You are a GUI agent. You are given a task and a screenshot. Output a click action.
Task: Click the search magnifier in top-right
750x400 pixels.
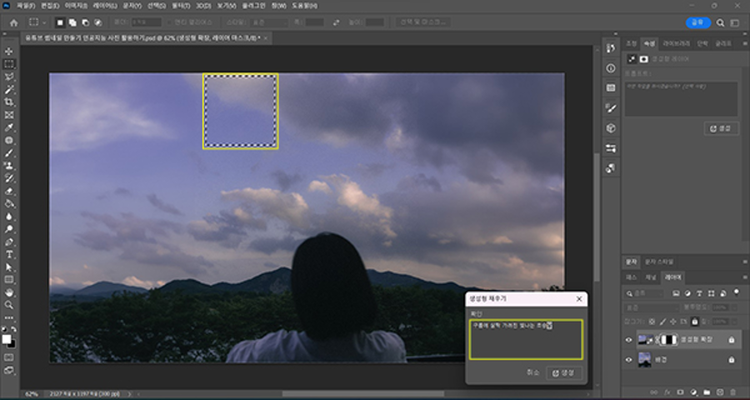(x=721, y=22)
